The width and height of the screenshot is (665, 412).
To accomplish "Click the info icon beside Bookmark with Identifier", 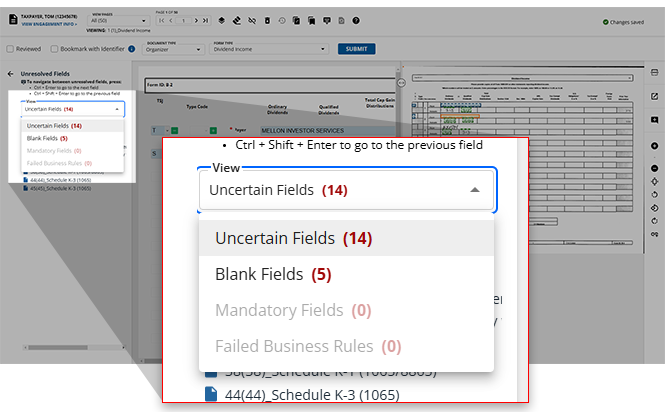I will coord(131,49).
